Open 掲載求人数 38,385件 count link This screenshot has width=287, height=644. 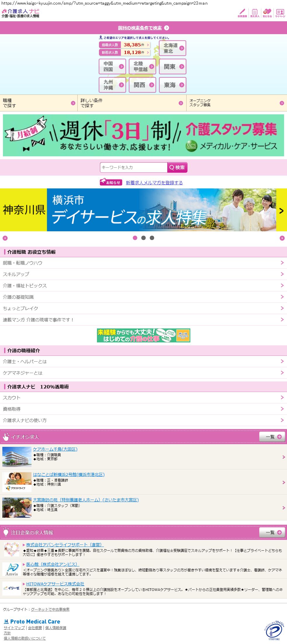(x=125, y=45)
